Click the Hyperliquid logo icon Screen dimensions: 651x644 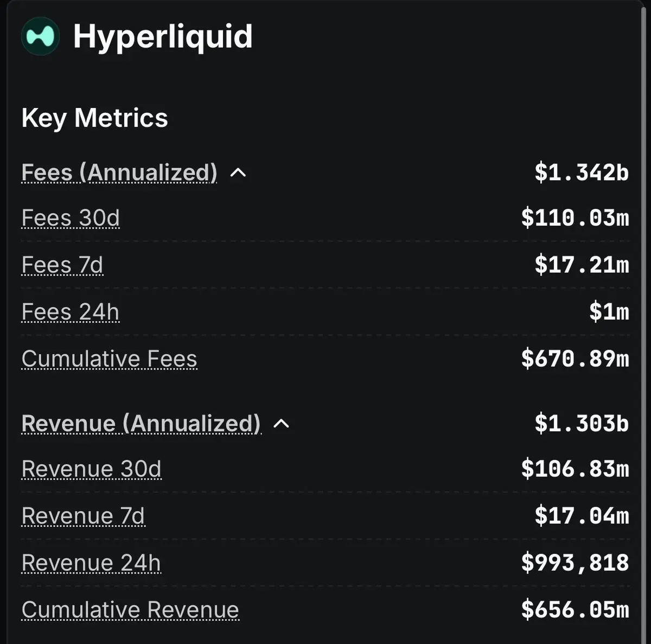click(40, 36)
